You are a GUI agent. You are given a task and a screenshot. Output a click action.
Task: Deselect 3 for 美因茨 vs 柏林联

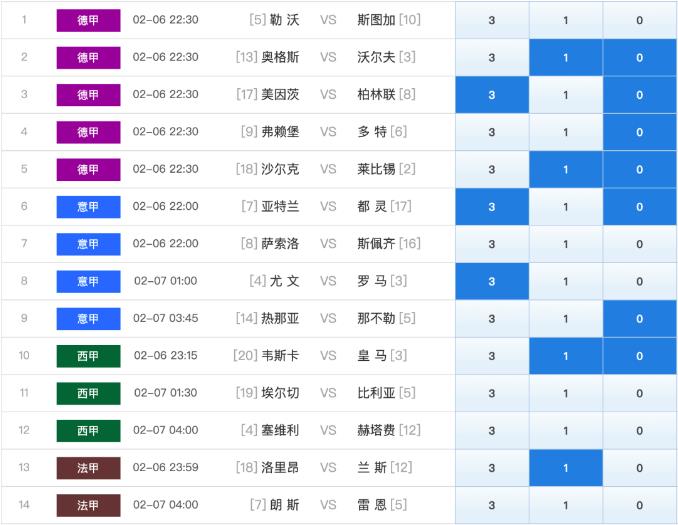point(492,95)
